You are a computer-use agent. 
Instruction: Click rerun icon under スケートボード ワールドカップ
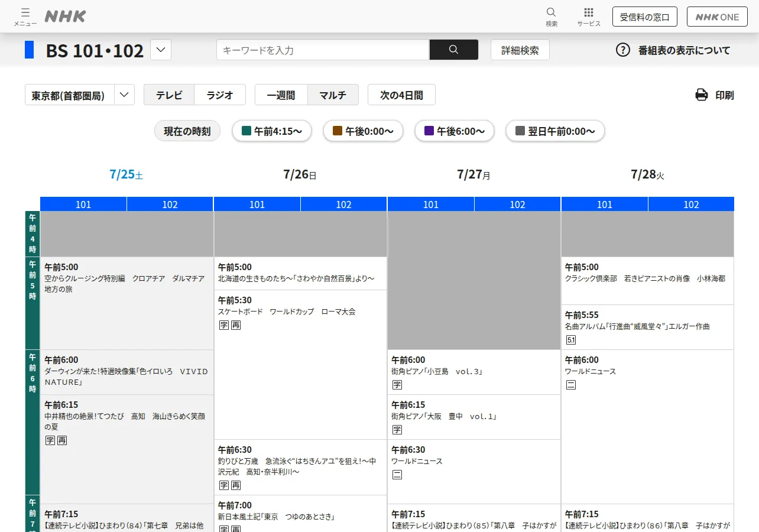click(x=236, y=325)
